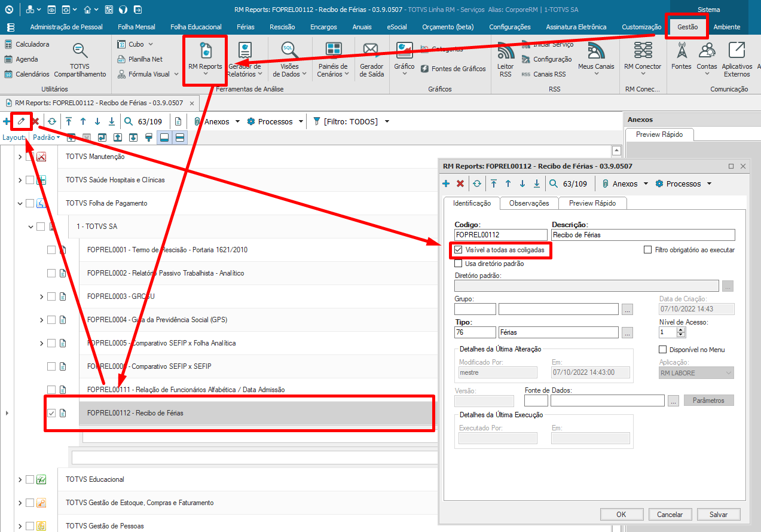Open Preview Rápido tab in dialog

point(594,203)
